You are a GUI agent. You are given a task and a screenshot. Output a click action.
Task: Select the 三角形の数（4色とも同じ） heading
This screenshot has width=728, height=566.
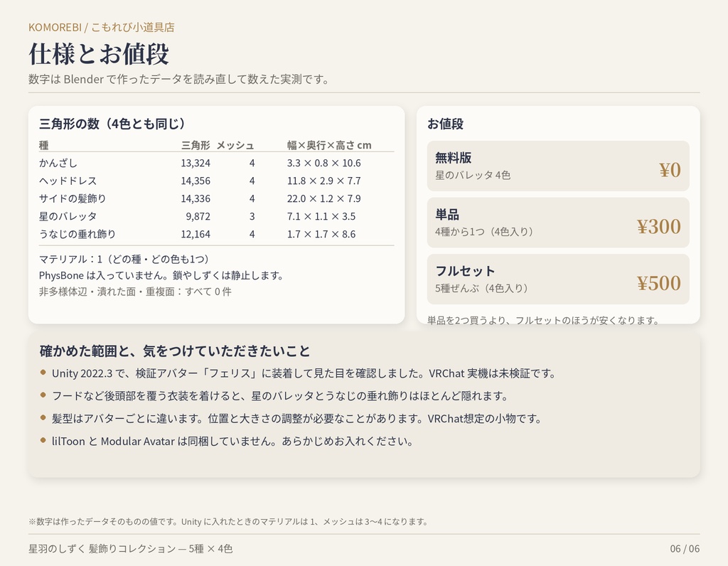pyautogui.click(x=112, y=124)
